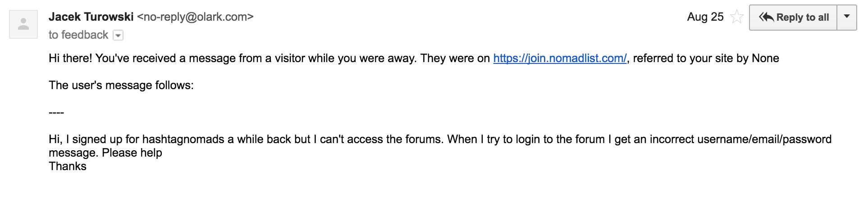
Task: Click the Aug 25 date stamp
Action: 705,17
